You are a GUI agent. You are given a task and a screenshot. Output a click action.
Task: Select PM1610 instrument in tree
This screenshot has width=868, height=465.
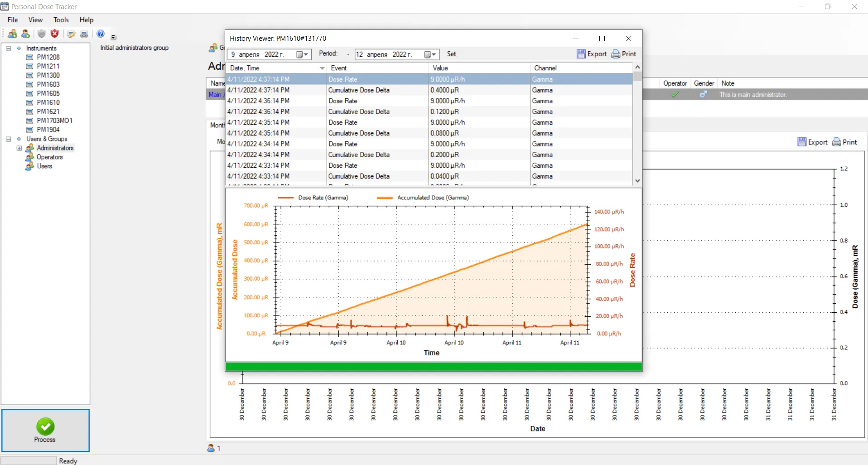point(48,102)
